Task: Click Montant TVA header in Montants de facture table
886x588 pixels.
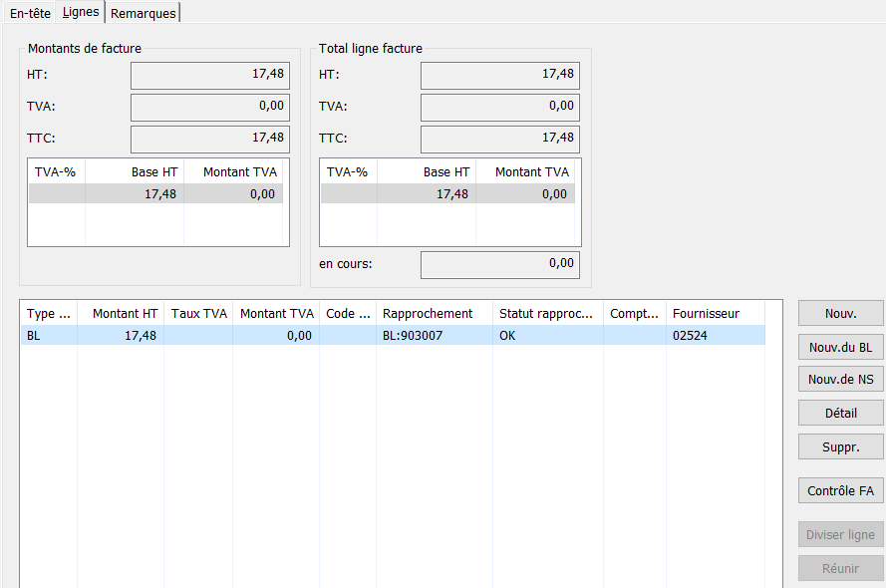Action: (233, 172)
